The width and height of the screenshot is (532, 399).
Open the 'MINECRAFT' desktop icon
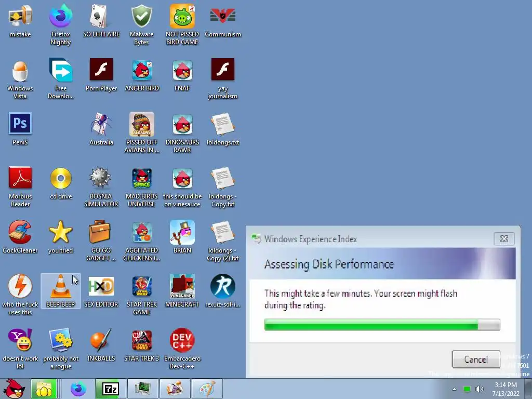point(182,291)
